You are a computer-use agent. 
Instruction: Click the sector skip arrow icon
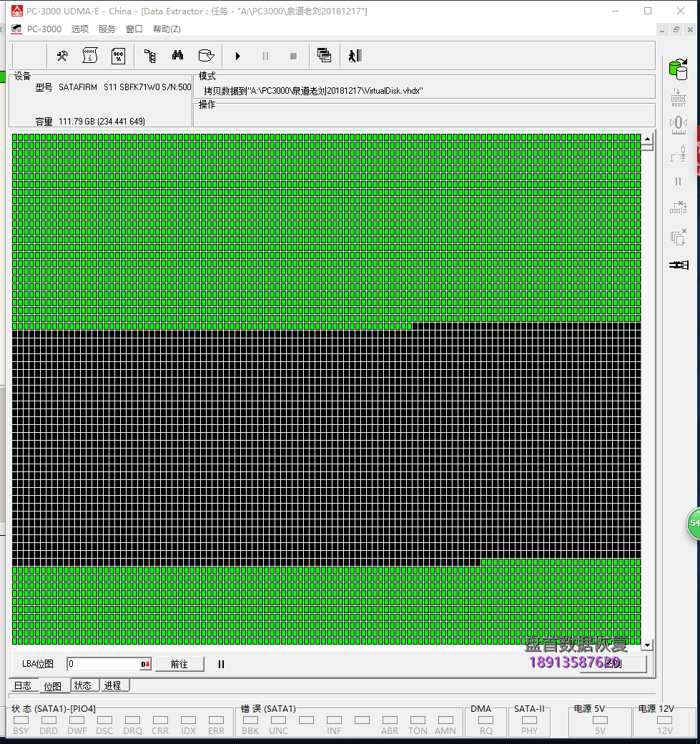[x=679, y=208]
